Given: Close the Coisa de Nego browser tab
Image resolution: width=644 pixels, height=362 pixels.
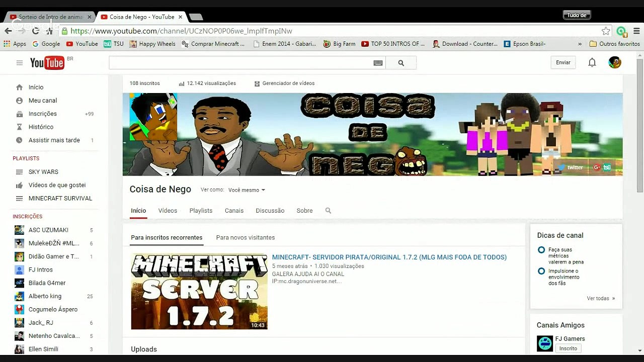Looking at the screenshot, I should point(180,17).
